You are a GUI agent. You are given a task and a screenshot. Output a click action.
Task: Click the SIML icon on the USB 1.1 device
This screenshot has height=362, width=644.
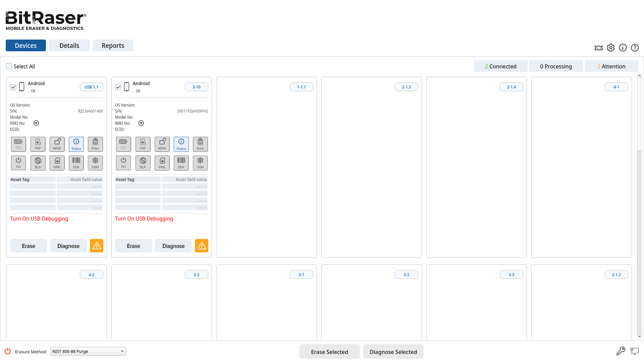[x=57, y=163]
